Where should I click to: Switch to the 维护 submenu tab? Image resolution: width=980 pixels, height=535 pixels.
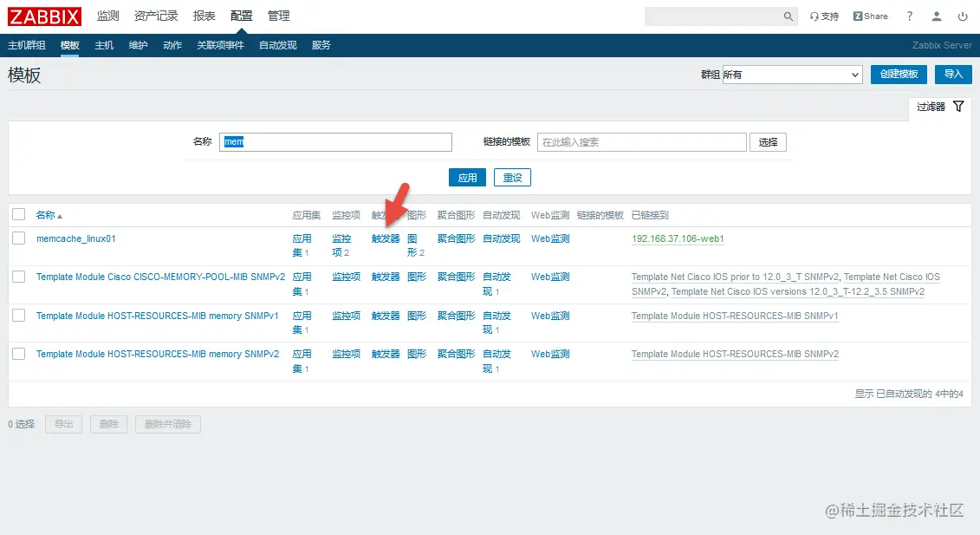tap(138, 45)
